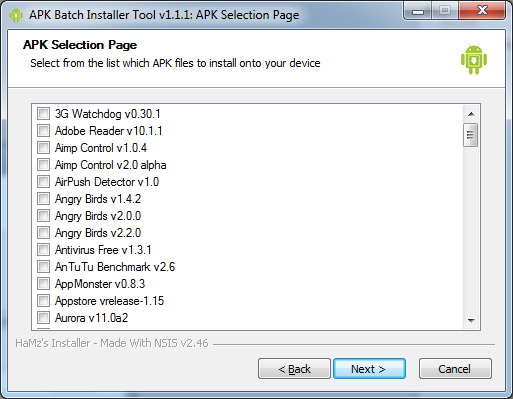
Task: Minimize the APK Batch Installer window
Action: (x=418, y=11)
